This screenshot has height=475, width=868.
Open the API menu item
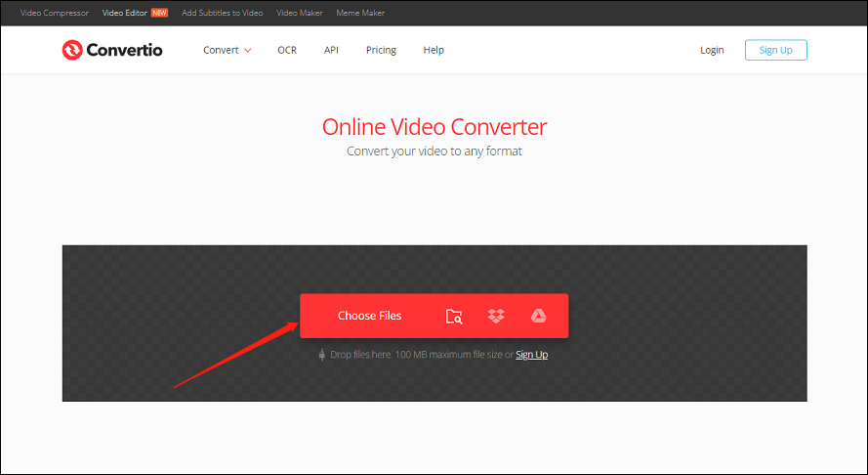[x=331, y=50]
